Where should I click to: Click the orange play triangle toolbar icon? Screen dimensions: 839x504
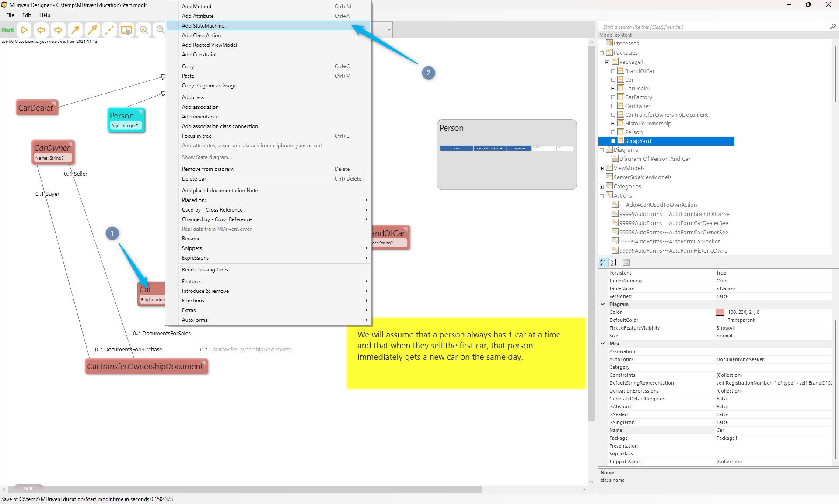click(x=24, y=30)
